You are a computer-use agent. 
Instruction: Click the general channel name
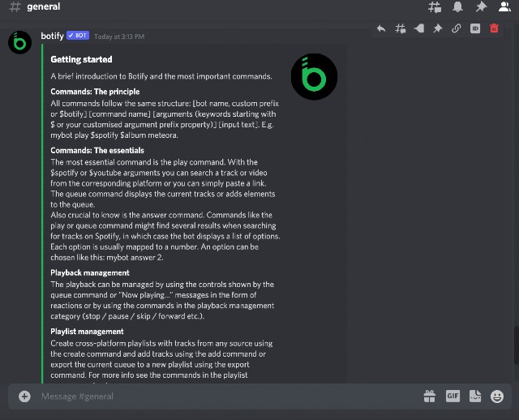[x=43, y=6]
